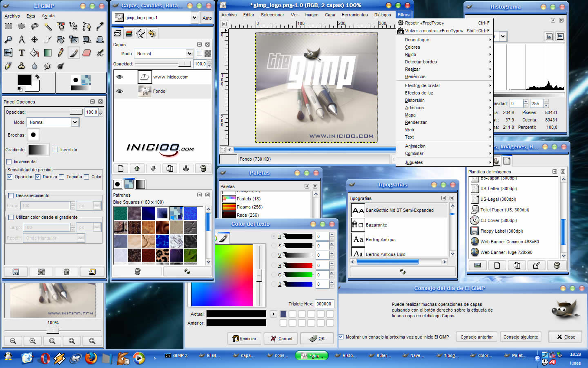
Task: Open the Capa menu in image window
Action: (x=330, y=15)
